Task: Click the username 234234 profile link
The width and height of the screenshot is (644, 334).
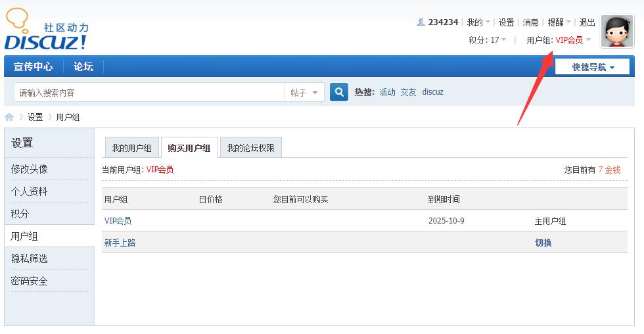Action: click(442, 22)
